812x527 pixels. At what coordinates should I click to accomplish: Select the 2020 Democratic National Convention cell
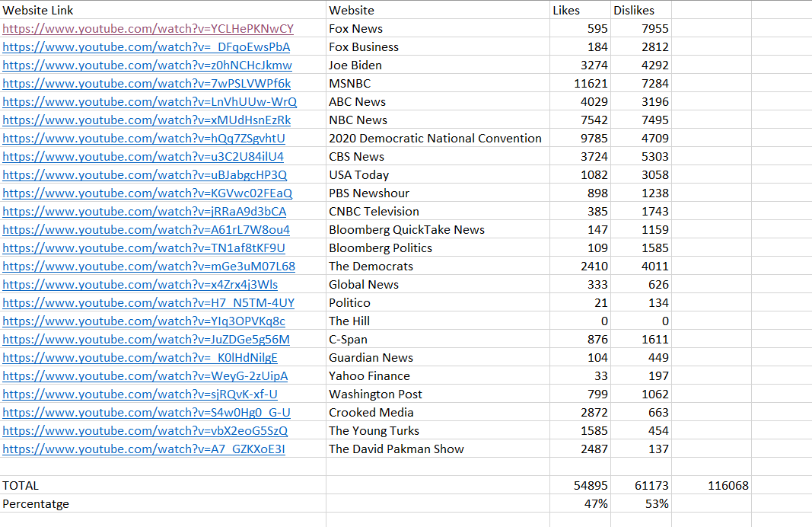pos(438,139)
